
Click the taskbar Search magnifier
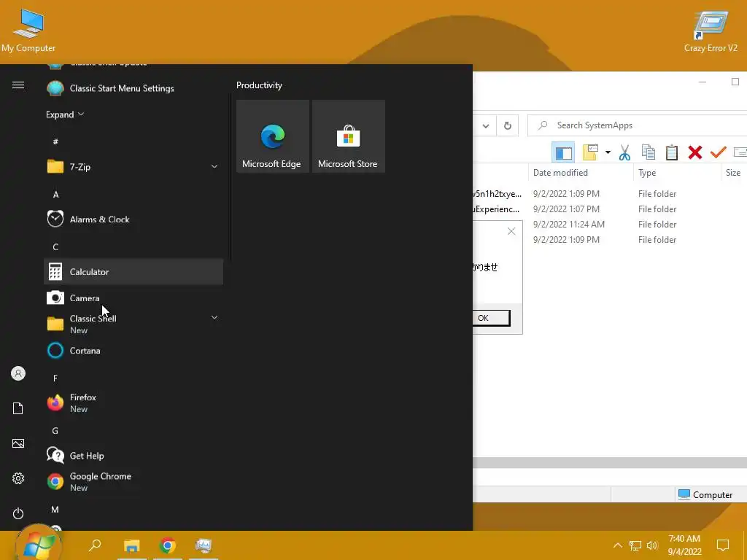[95, 545]
